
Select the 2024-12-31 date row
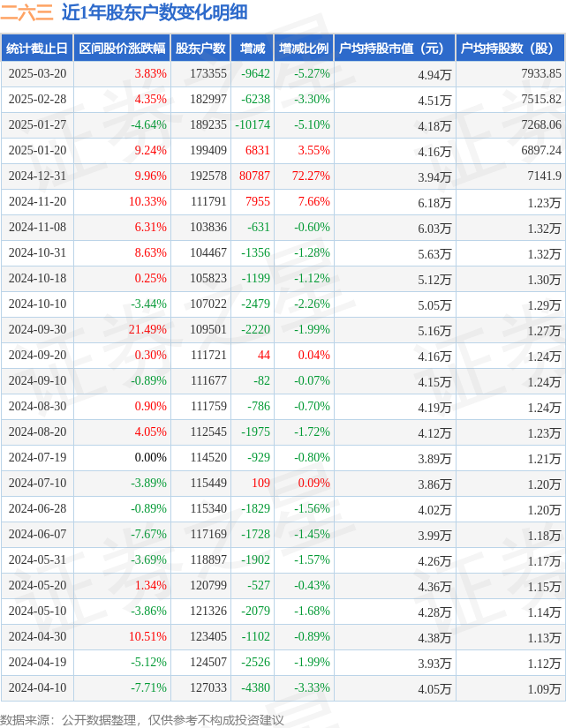(x=283, y=176)
